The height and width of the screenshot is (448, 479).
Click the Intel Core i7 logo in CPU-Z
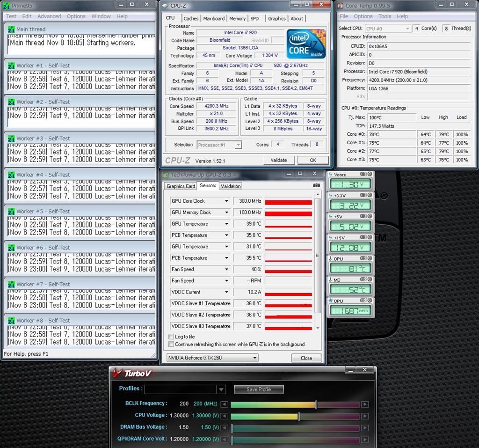coord(306,44)
